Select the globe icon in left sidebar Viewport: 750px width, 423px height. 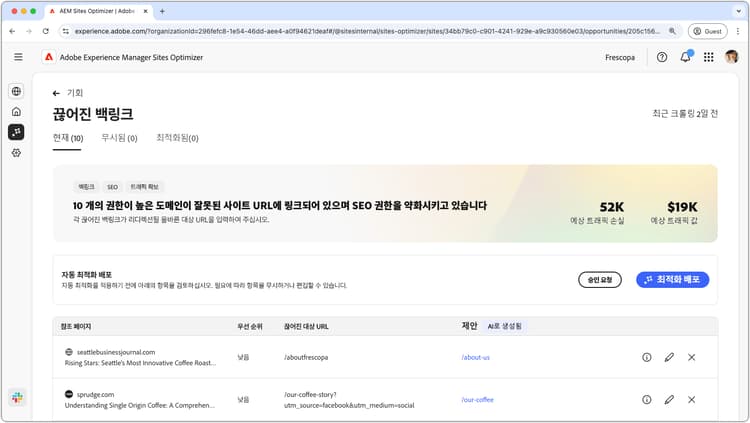(x=16, y=91)
